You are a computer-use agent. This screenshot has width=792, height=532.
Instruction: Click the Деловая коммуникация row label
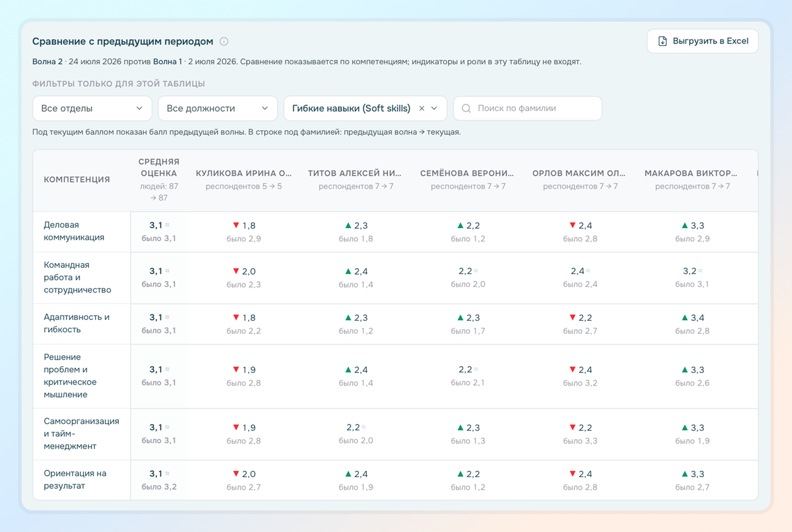point(74,231)
